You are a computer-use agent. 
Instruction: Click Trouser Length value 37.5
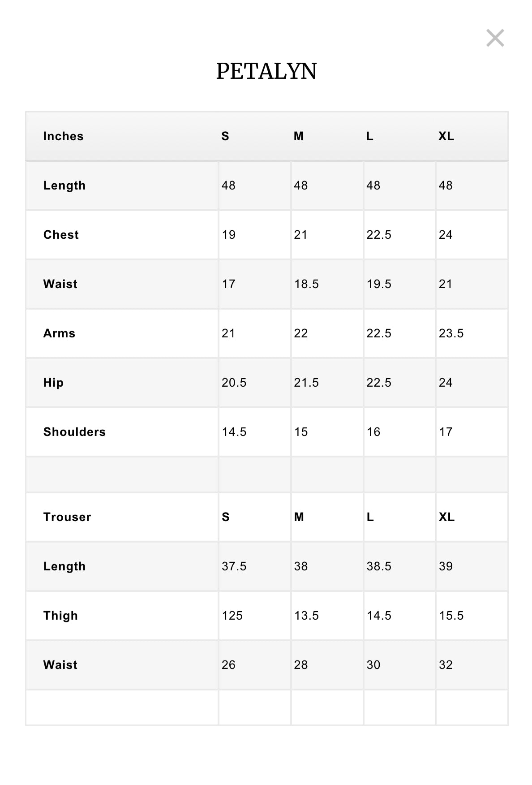tap(234, 566)
